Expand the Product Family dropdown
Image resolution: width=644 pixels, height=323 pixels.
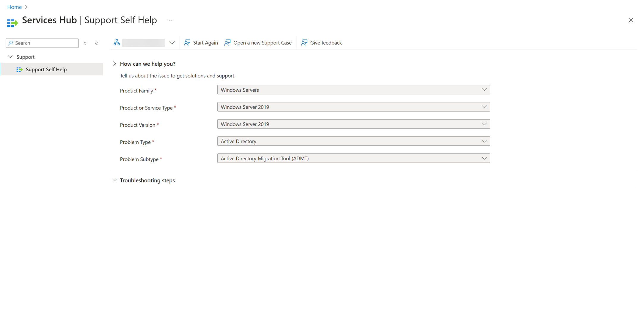485,89
